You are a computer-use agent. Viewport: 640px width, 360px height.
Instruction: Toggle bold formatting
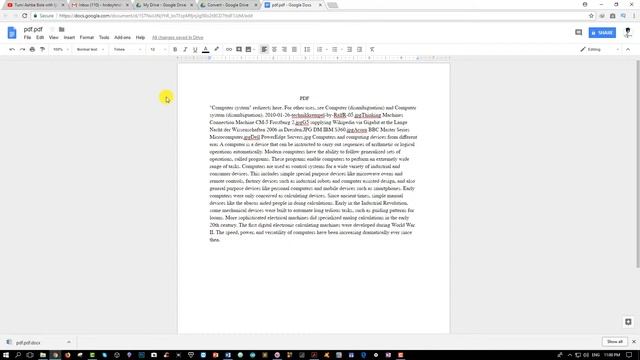[x=175, y=49]
